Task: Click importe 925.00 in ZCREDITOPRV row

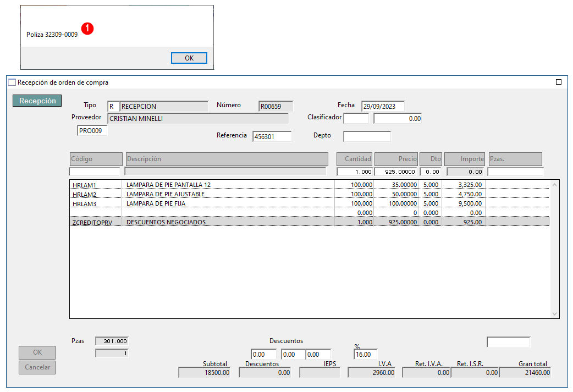Action: pyautogui.click(x=472, y=222)
